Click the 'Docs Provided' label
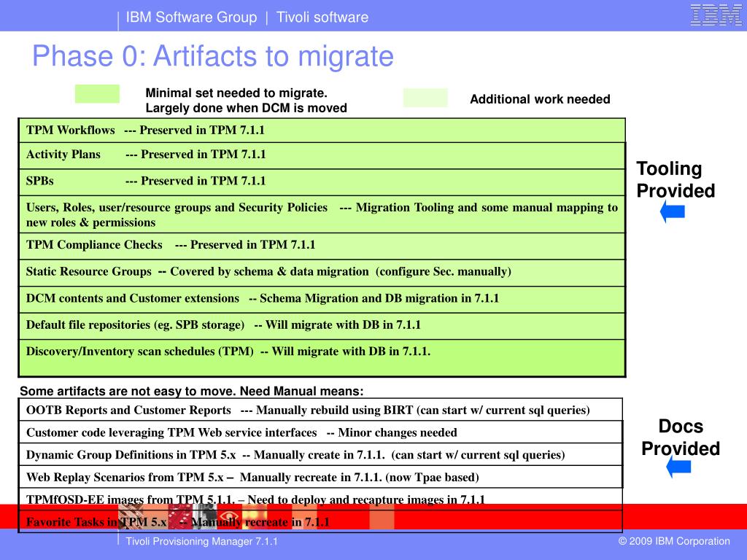This screenshot has height=560, width=747. pos(681,437)
